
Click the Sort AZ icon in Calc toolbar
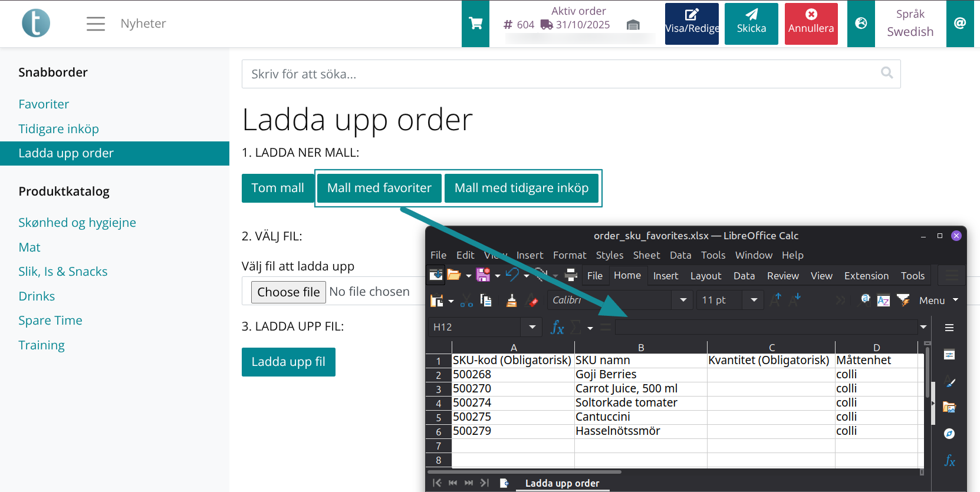tap(883, 301)
